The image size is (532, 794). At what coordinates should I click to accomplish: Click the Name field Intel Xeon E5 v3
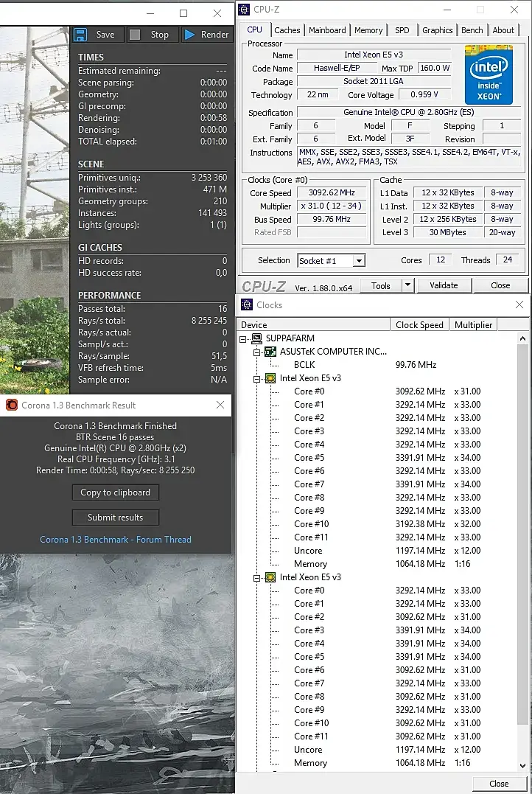[x=374, y=55]
